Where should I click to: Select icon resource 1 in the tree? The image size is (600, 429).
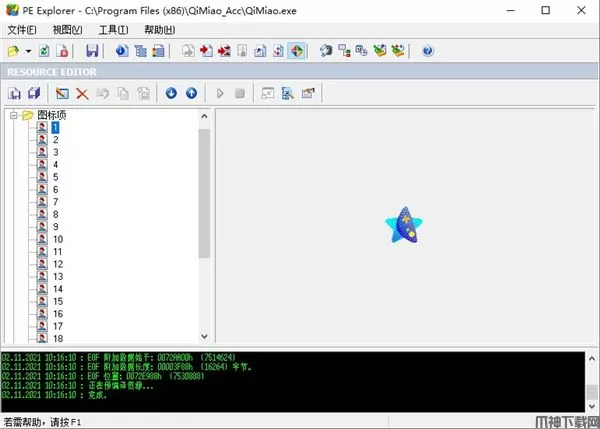tap(56, 127)
